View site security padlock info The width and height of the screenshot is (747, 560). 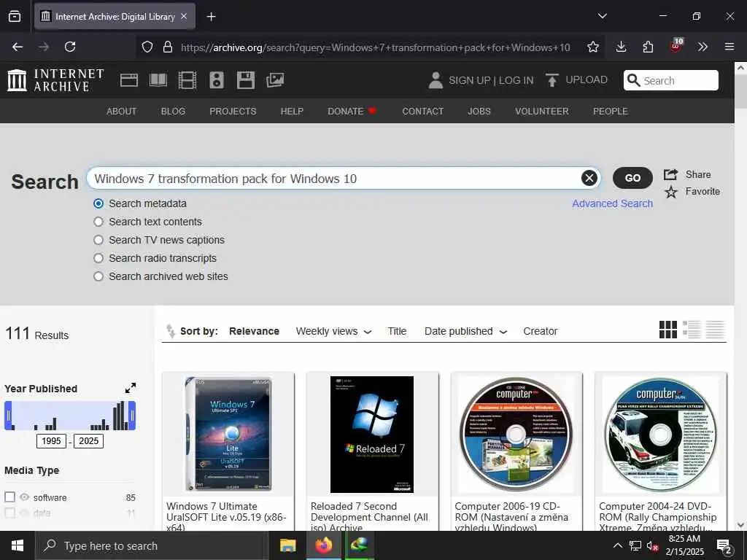(168, 47)
